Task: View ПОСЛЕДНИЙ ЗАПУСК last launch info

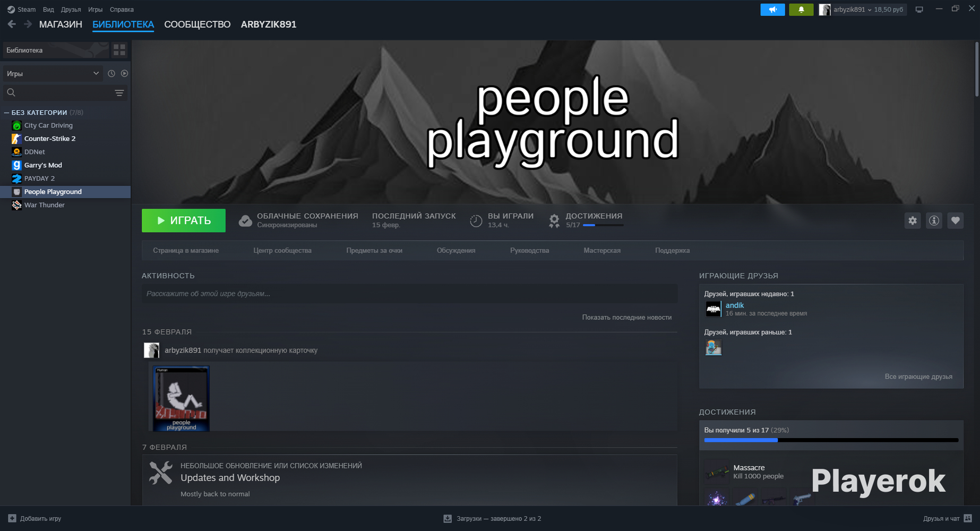Action: (x=414, y=220)
